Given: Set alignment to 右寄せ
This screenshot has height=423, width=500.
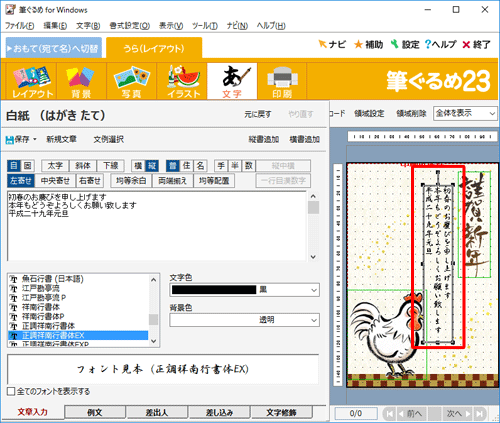Looking at the screenshot, I should click(90, 181).
